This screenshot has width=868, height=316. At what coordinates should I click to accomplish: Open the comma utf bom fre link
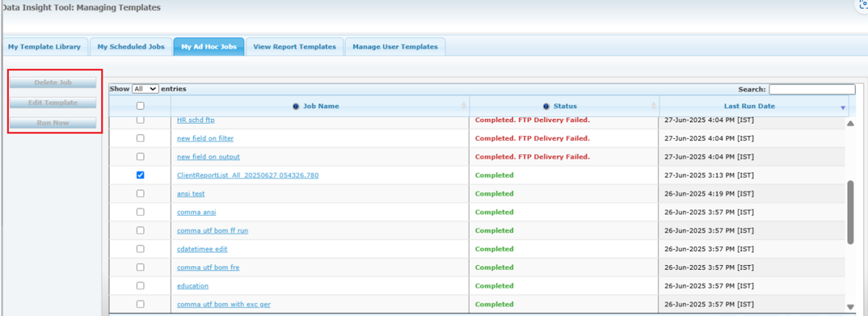pos(209,268)
